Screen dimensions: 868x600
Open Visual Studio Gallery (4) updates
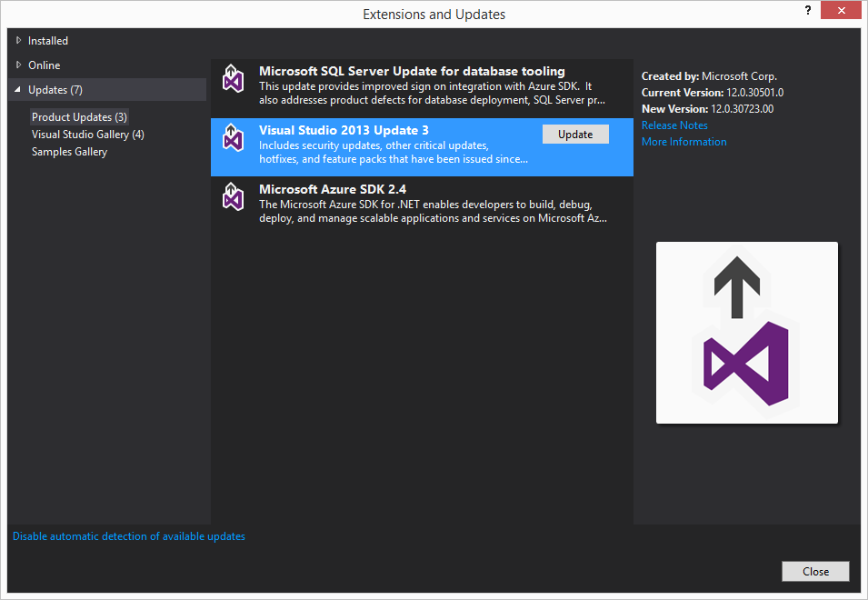[x=87, y=135]
